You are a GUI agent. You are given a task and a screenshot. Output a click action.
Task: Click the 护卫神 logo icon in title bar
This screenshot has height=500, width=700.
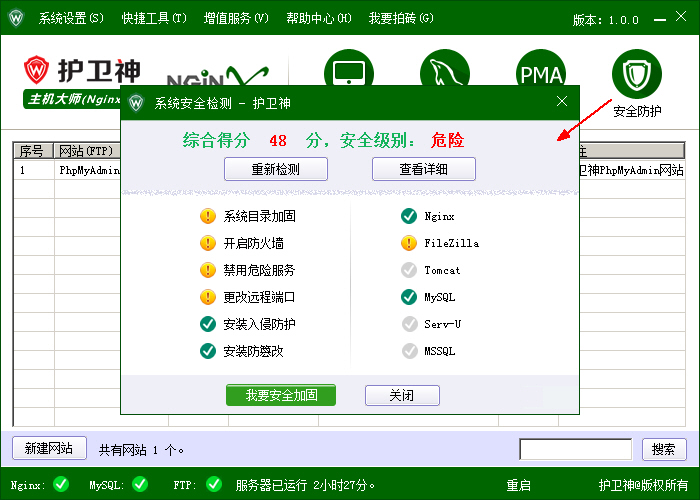16,18
